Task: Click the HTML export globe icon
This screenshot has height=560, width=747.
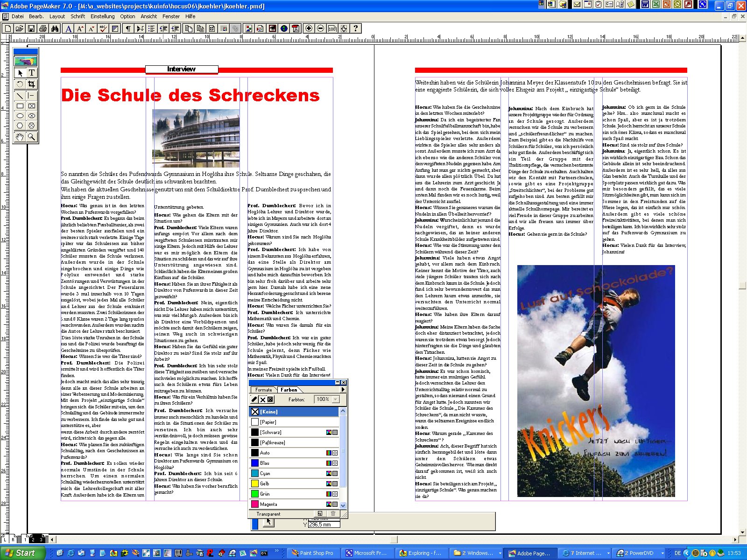Action: (284, 28)
